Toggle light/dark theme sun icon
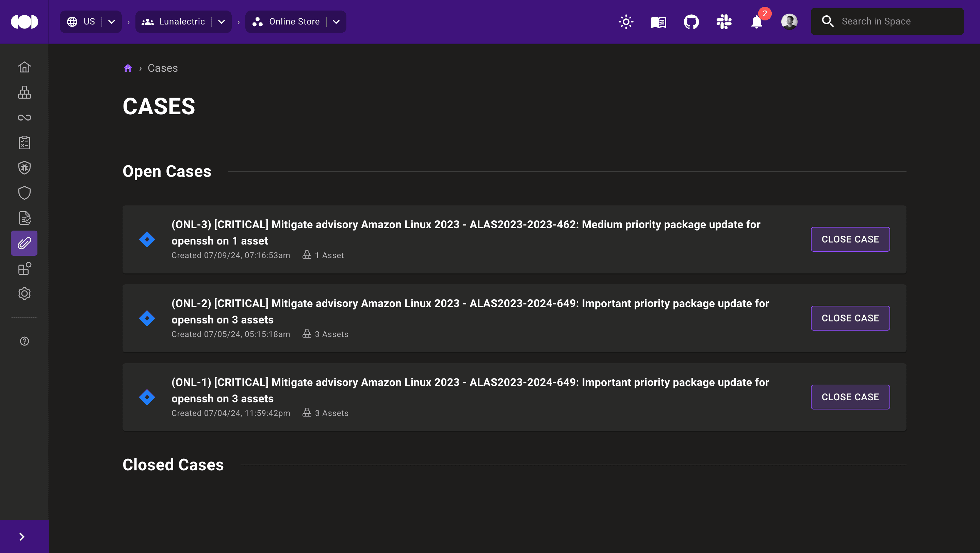The height and width of the screenshot is (553, 980). 626,22
